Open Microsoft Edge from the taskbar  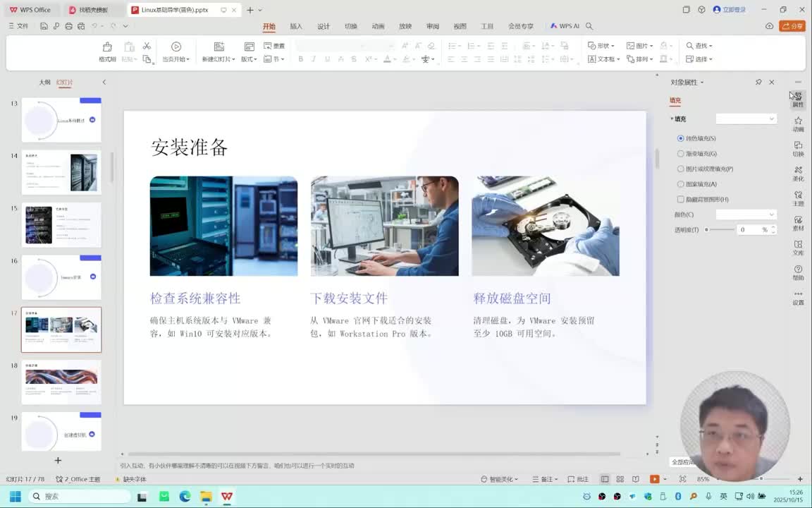click(x=185, y=496)
